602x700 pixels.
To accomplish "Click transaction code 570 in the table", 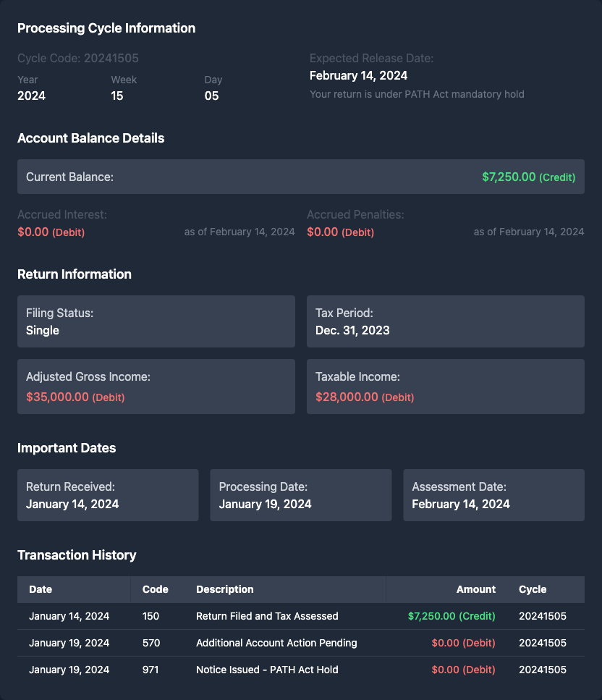I will pyautogui.click(x=151, y=643).
